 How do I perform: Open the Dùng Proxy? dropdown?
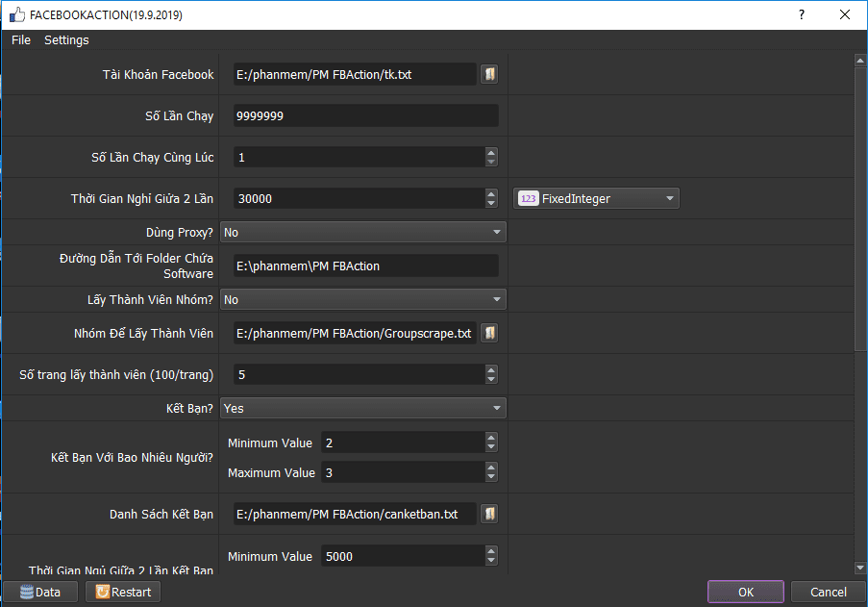(363, 232)
